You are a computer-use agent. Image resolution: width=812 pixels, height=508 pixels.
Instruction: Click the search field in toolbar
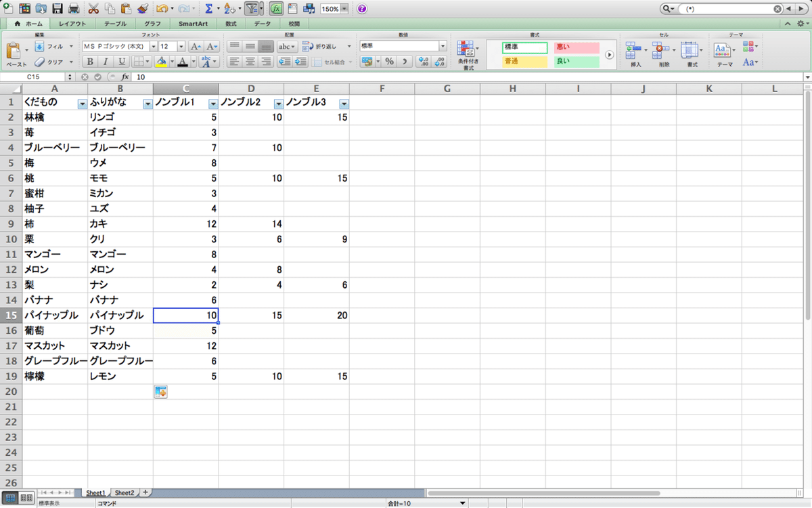click(729, 9)
